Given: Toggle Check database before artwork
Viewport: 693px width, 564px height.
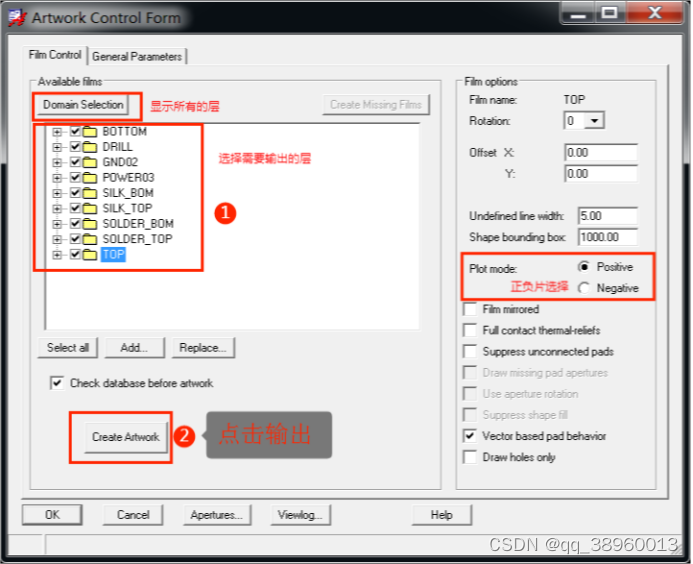Looking at the screenshot, I should 57,383.
